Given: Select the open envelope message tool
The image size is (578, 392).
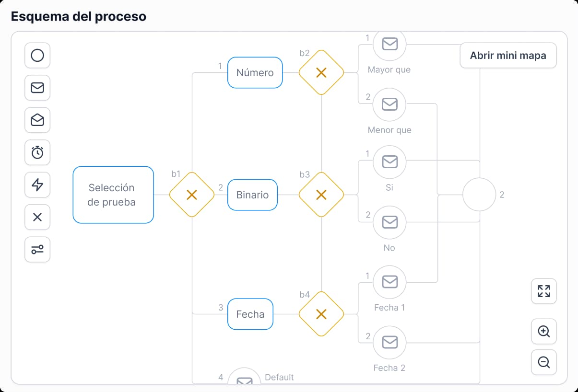Looking at the screenshot, I should tap(37, 120).
